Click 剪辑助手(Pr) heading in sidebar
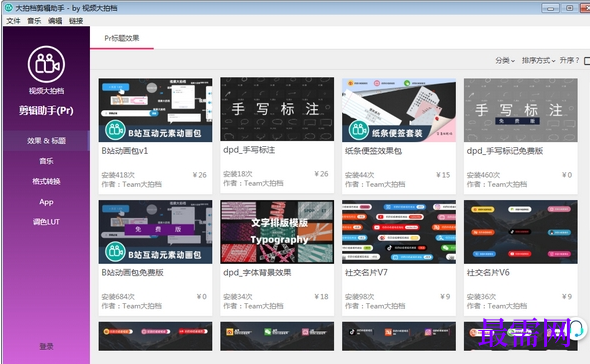Viewport: 590px width, 364px height. pos(46,110)
